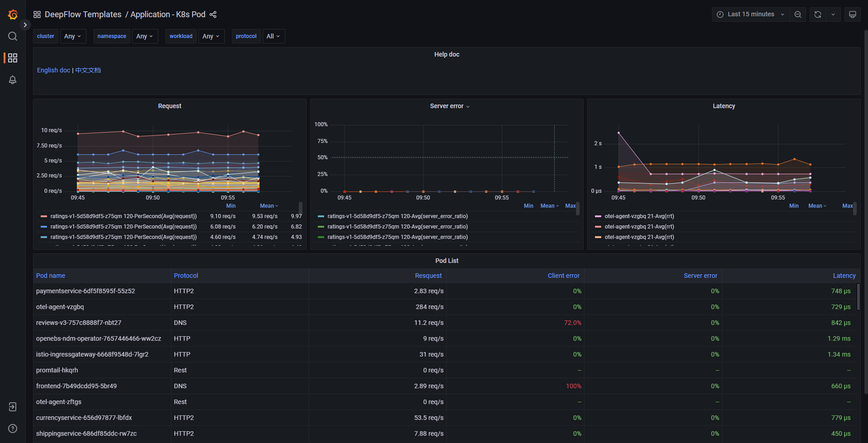Open the namespace Any dropdown
The height and width of the screenshot is (443, 868).
pos(145,36)
